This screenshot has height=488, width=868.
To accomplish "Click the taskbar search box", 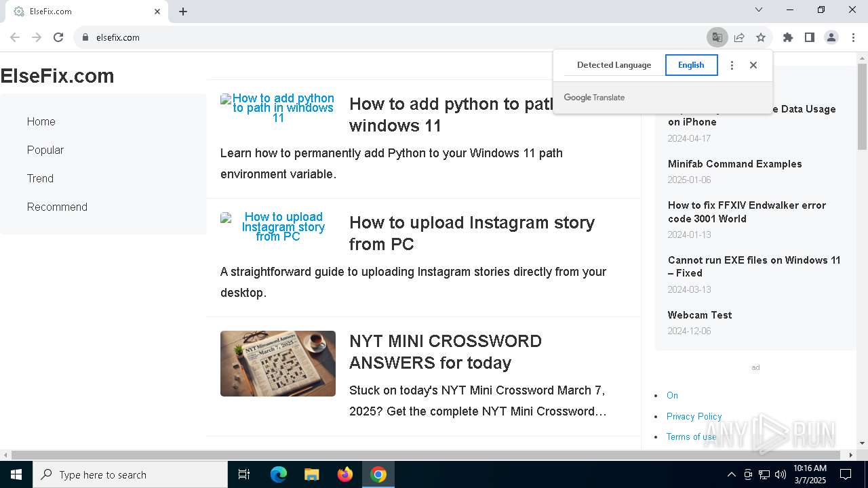I will click(130, 474).
